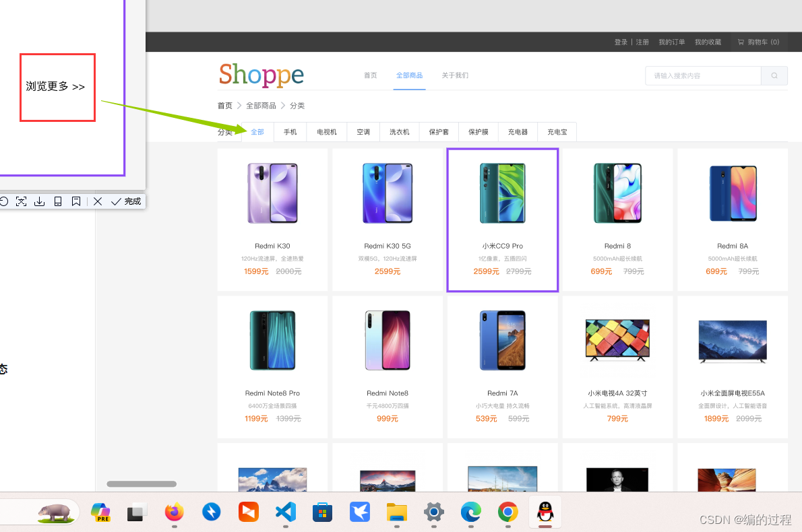Click 全部商品 in the breadcrumb
This screenshot has width=802, height=532.
pos(261,105)
